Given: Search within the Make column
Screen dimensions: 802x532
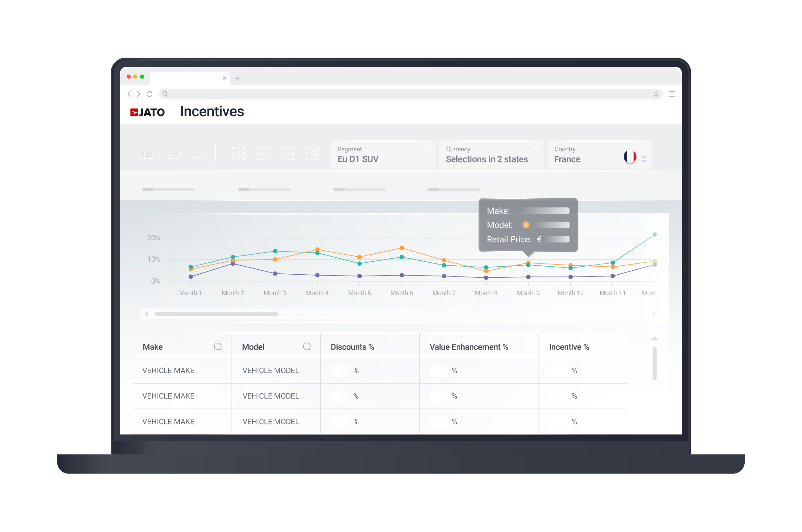Looking at the screenshot, I should coord(218,347).
